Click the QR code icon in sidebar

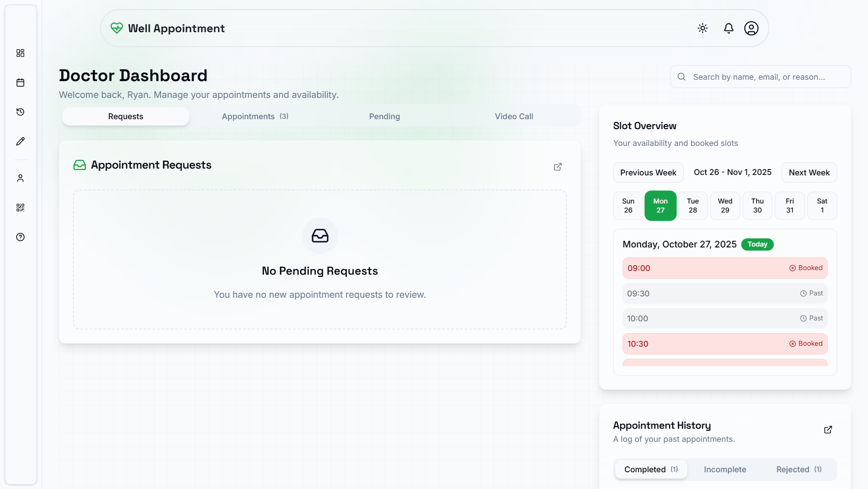[x=20, y=208]
